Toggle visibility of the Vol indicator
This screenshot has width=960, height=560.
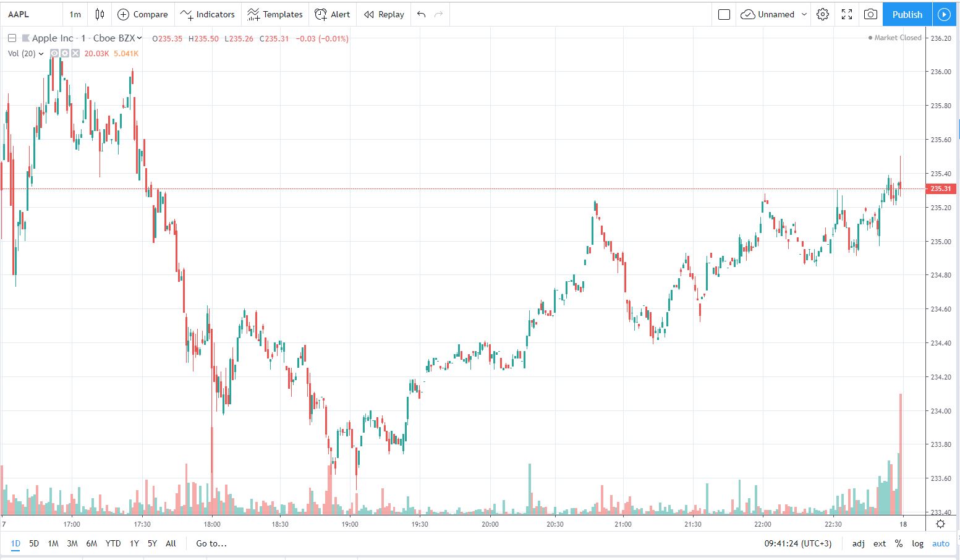[54, 54]
